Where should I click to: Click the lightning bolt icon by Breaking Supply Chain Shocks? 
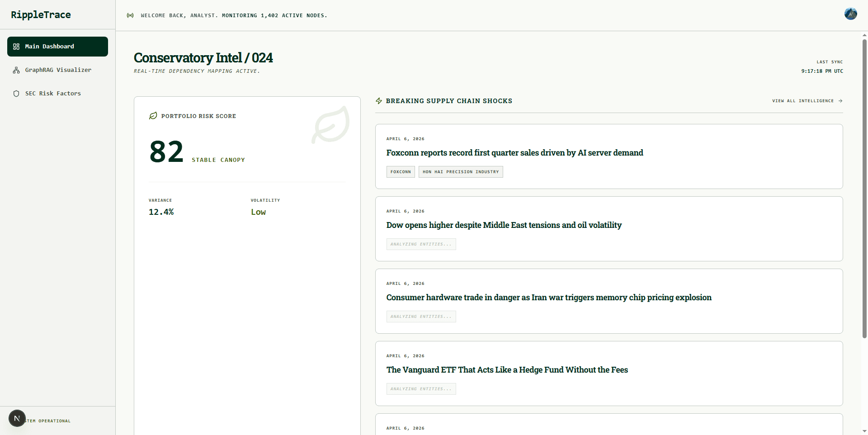(379, 101)
